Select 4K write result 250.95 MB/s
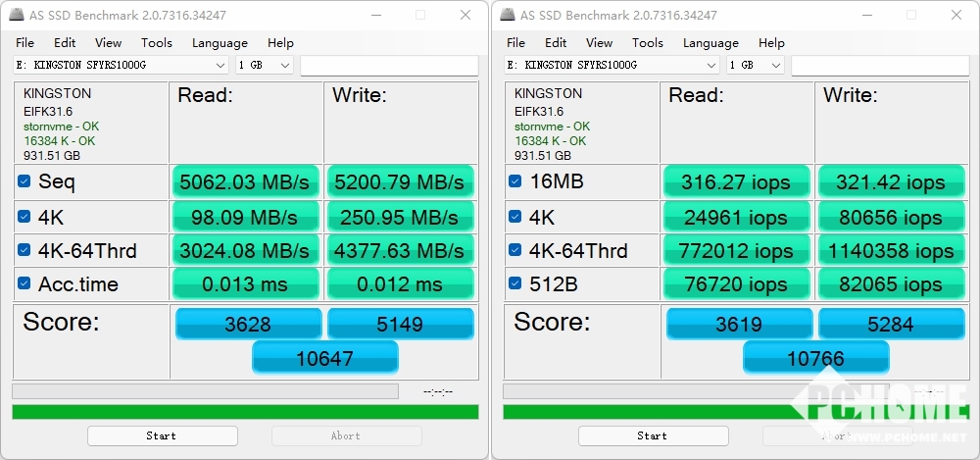 coord(400,217)
